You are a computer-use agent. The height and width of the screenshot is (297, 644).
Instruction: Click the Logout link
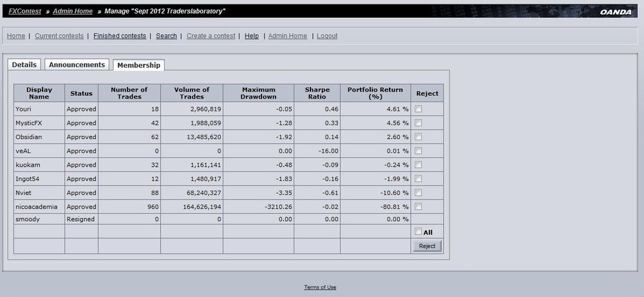click(x=327, y=35)
